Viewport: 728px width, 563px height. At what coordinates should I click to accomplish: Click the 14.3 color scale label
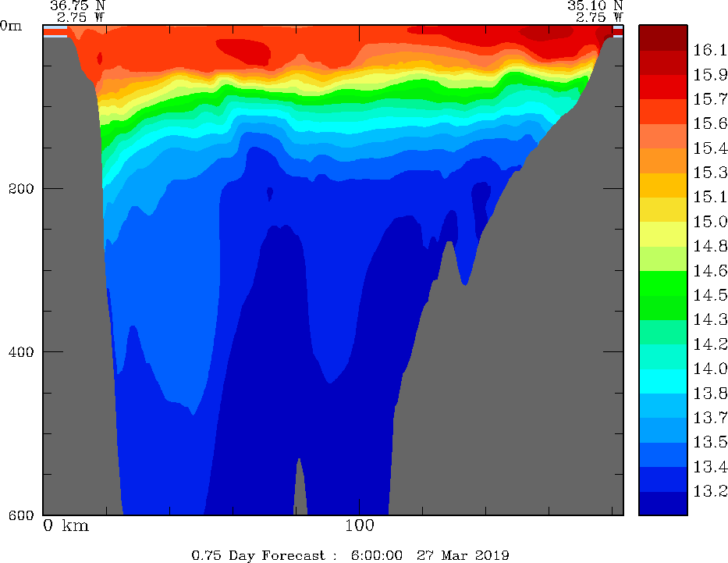coord(710,319)
